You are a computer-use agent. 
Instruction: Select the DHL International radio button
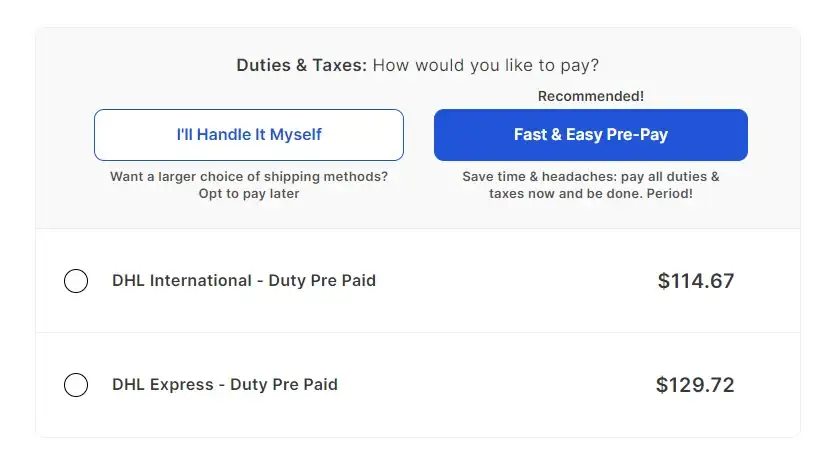coord(76,281)
